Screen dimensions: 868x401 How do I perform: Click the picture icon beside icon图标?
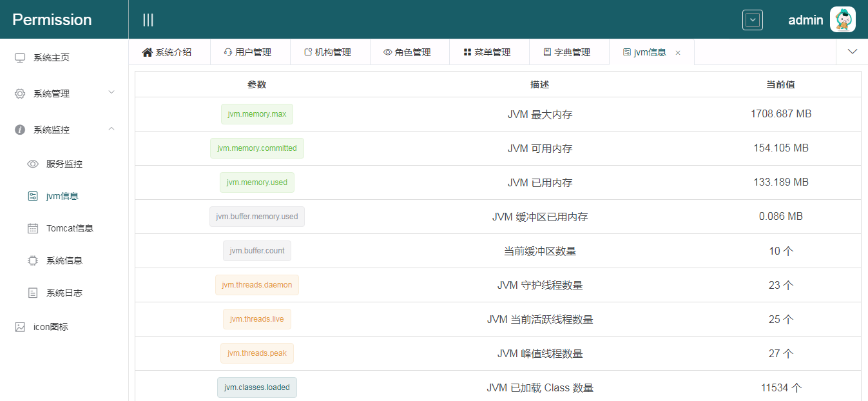pyautogui.click(x=20, y=327)
